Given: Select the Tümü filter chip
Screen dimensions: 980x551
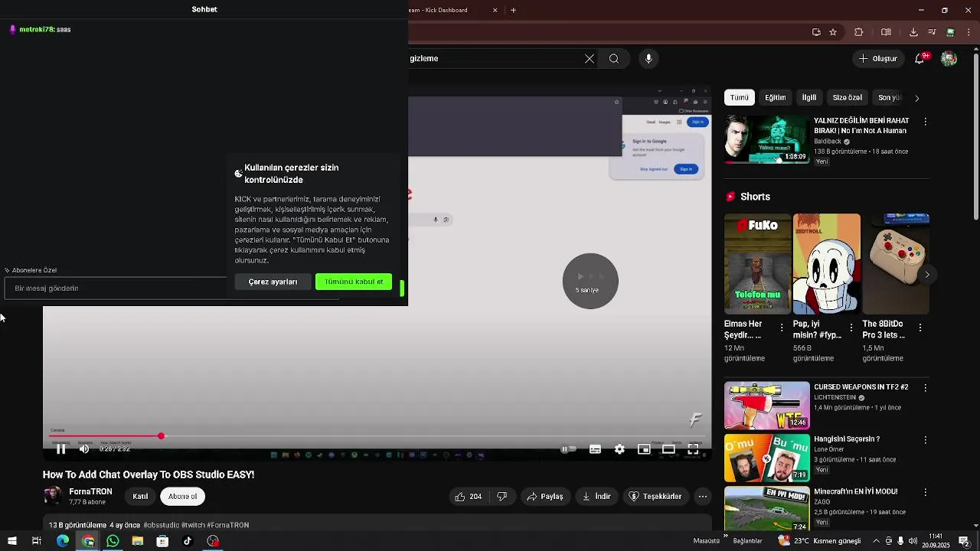Looking at the screenshot, I should pos(740,98).
